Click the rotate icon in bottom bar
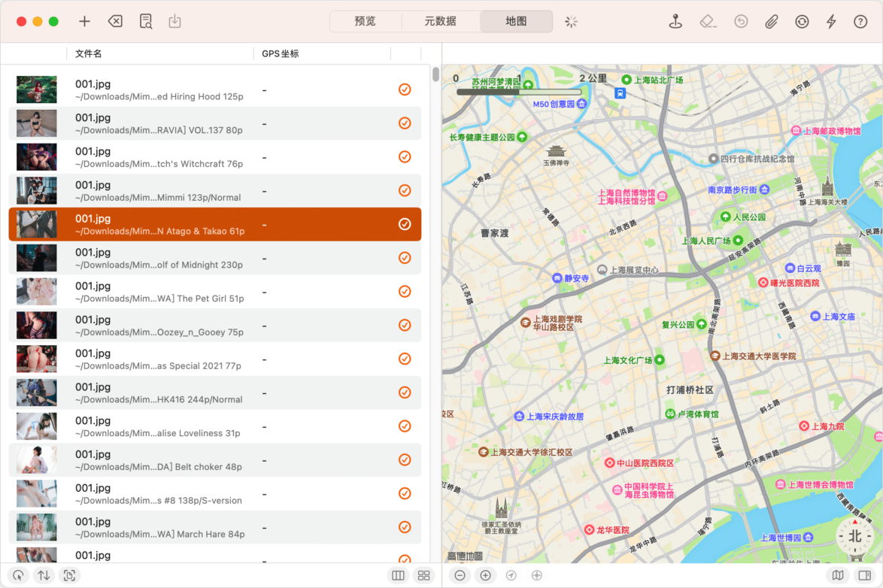Image resolution: width=883 pixels, height=588 pixels. pyautogui.click(x=19, y=575)
